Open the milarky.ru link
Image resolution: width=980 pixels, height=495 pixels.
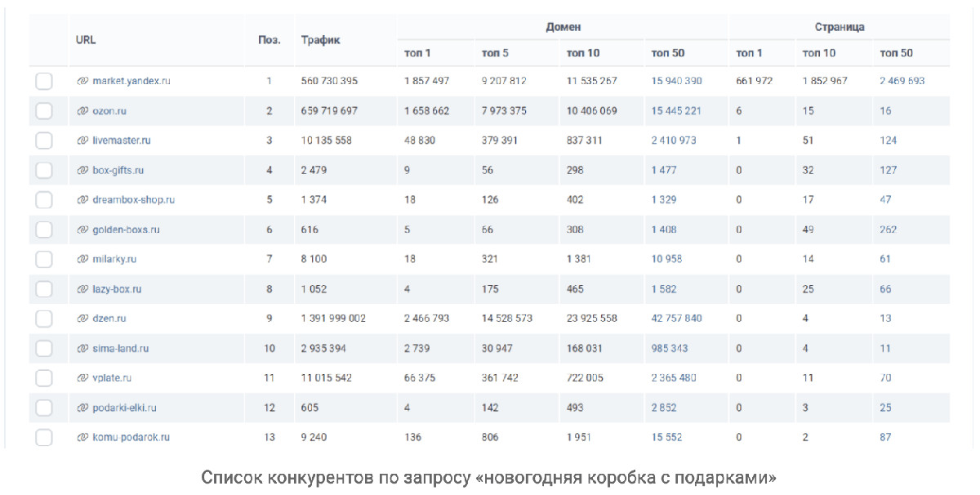(114, 259)
